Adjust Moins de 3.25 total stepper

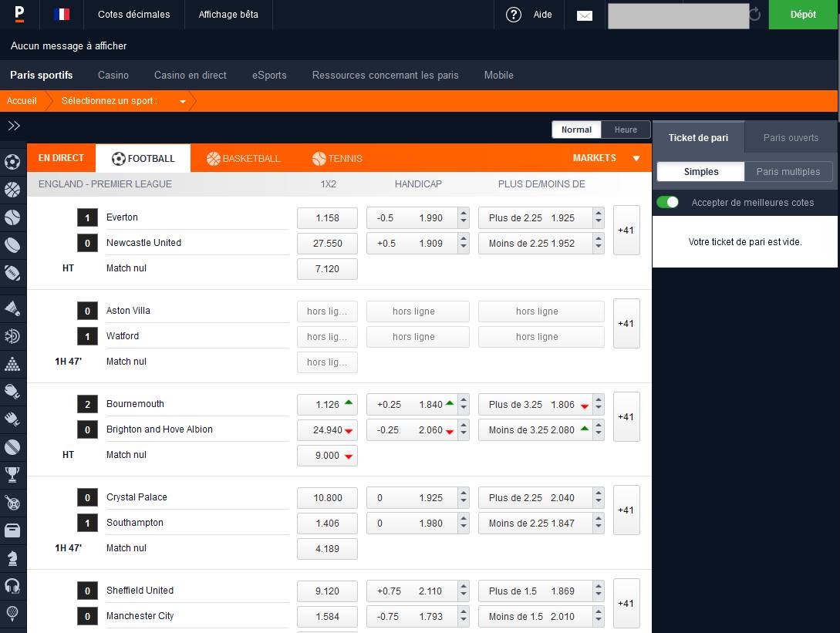[599, 430]
